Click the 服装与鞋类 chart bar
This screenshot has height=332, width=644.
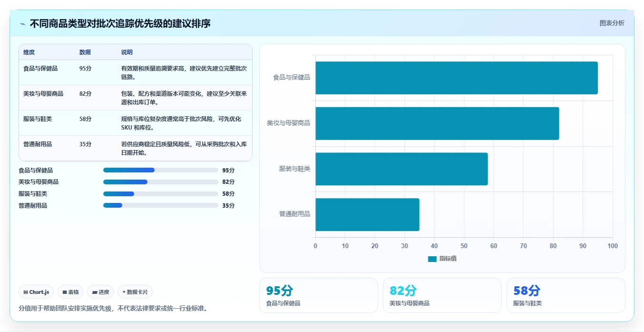[x=401, y=169]
